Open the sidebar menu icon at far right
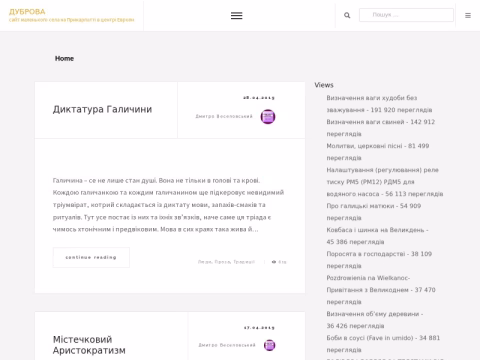This screenshot has width=480, height=360. (468, 15)
